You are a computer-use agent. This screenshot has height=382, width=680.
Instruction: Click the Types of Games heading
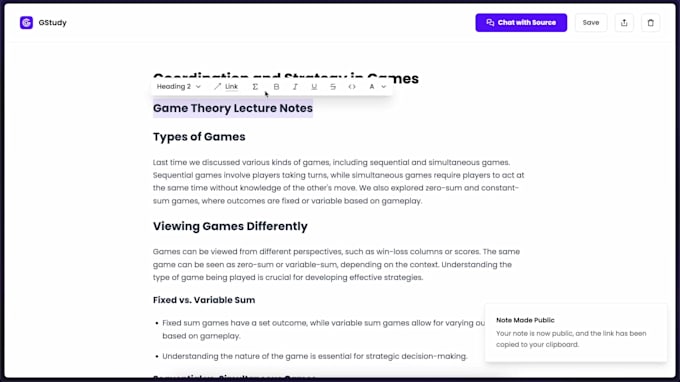click(x=199, y=137)
